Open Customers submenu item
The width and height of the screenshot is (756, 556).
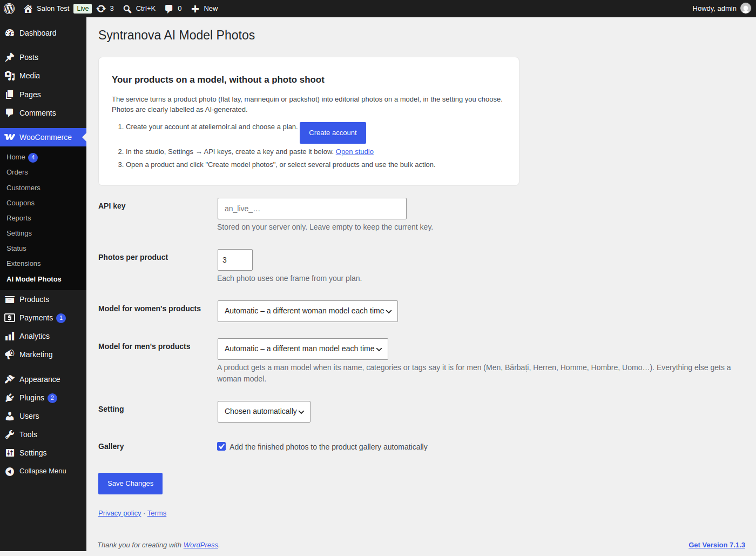point(23,188)
